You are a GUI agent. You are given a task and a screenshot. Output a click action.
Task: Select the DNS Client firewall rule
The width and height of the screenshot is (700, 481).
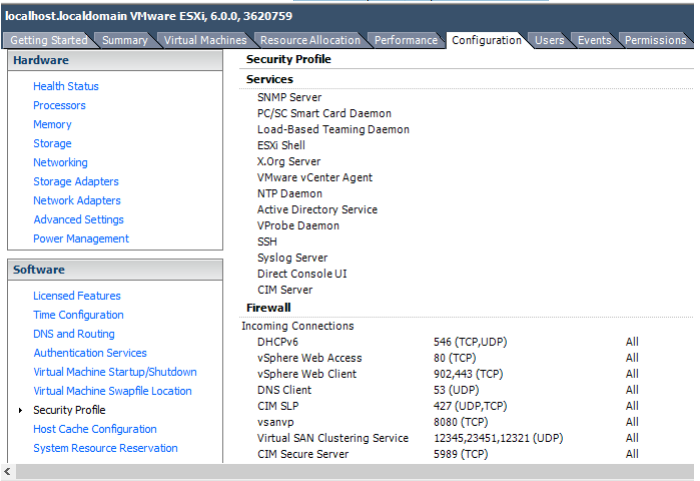click(284, 390)
